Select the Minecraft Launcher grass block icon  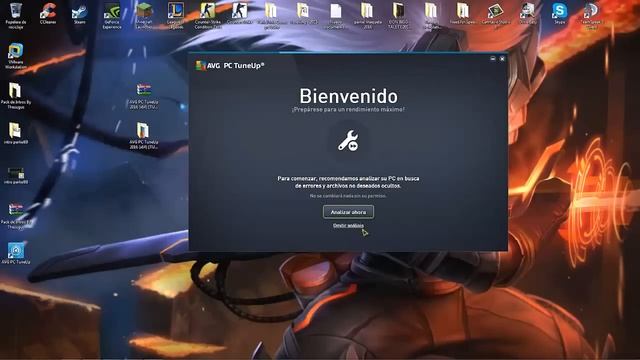coord(144,11)
